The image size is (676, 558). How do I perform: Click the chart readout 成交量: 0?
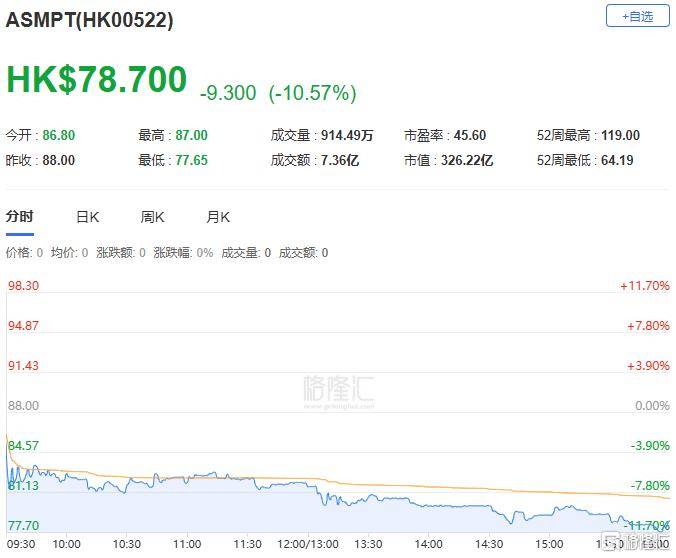pos(246,253)
